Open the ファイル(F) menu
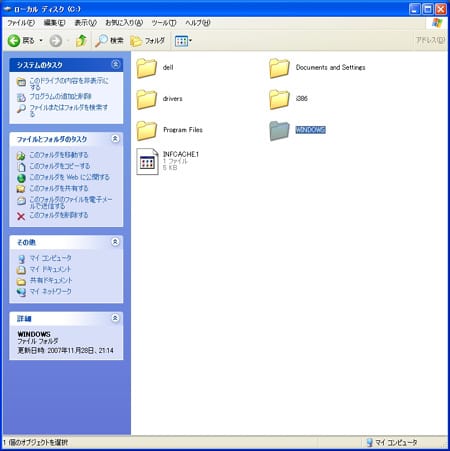Image resolution: width=450 pixels, height=451 pixels. click(x=21, y=23)
